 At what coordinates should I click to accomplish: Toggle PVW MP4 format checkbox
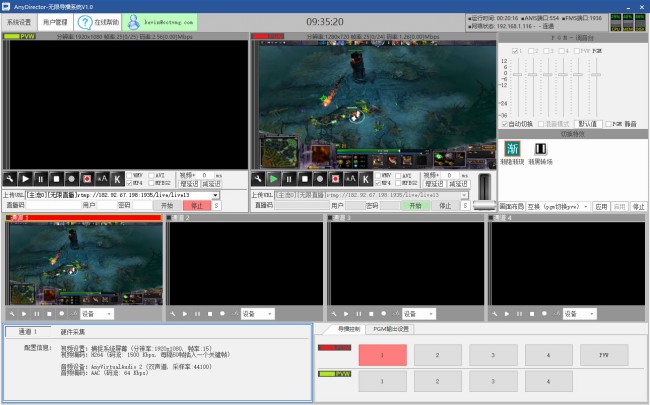pos(129,183)
